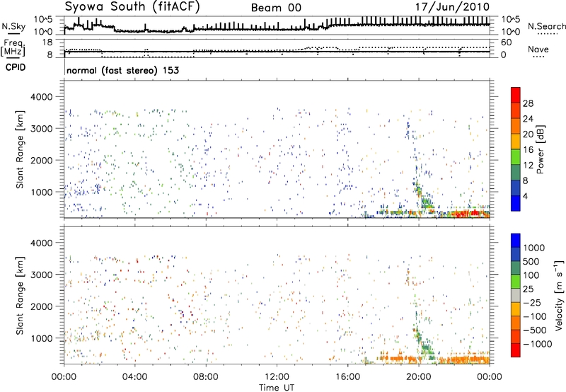Screen dimensions: 566x392
Task: Click the "-500" tick on Velocity bar
Action: [535, 330]
